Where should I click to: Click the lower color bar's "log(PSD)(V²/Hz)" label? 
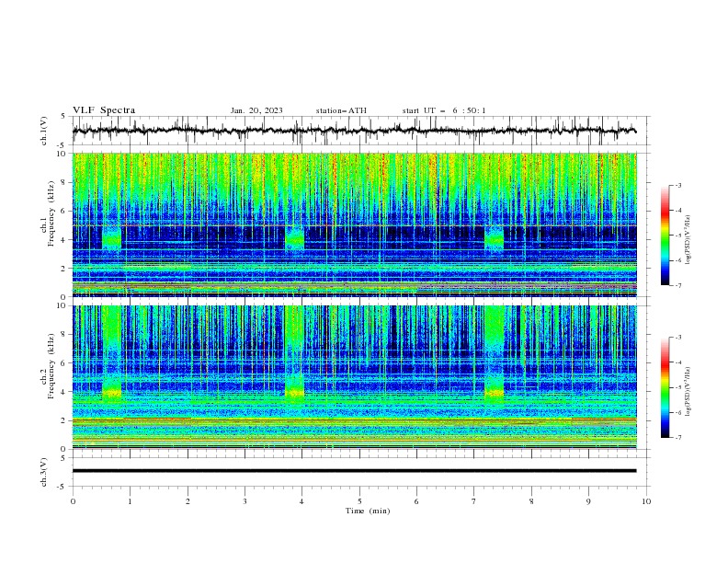click(x=688, y=392)
